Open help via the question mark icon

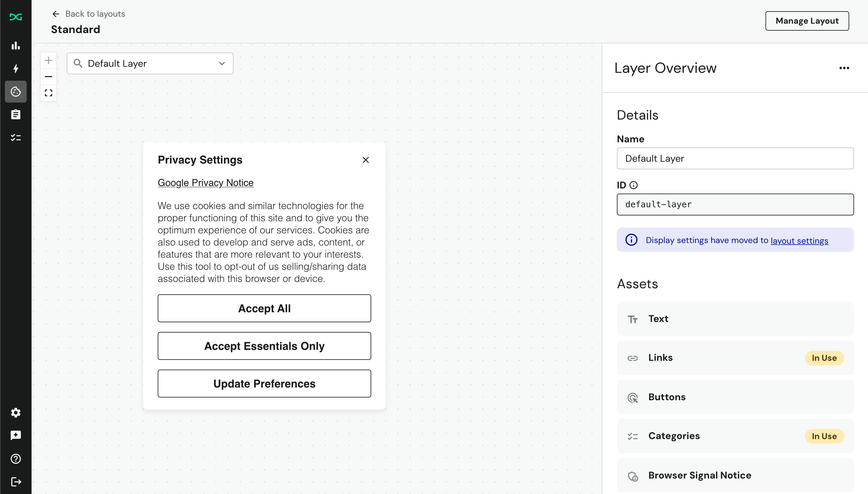point(15,459)
